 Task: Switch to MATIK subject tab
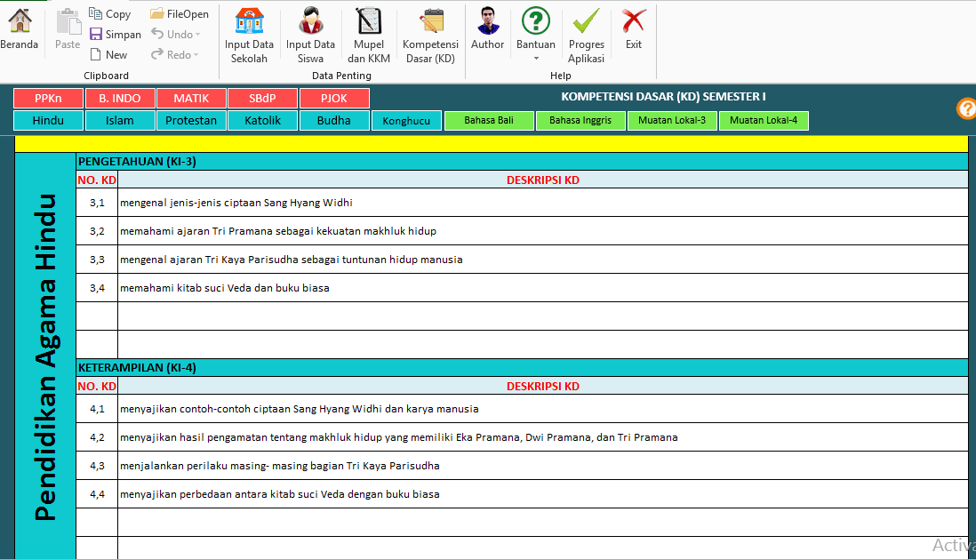point(191,99)
